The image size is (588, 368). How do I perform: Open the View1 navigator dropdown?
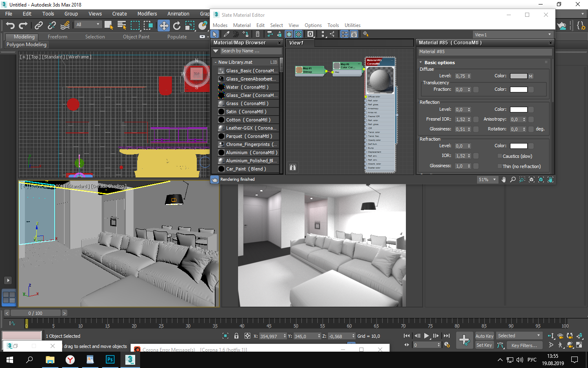click(513, 35)
